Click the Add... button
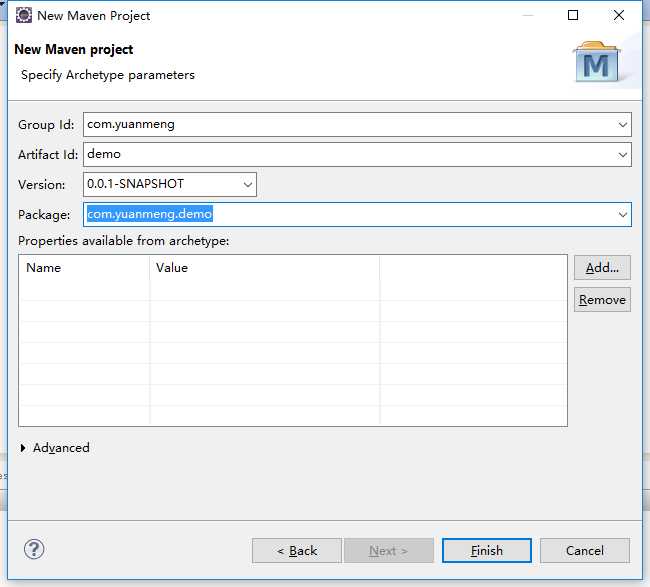650x587 pixels. pyautogui.click(x=602, y=268)
